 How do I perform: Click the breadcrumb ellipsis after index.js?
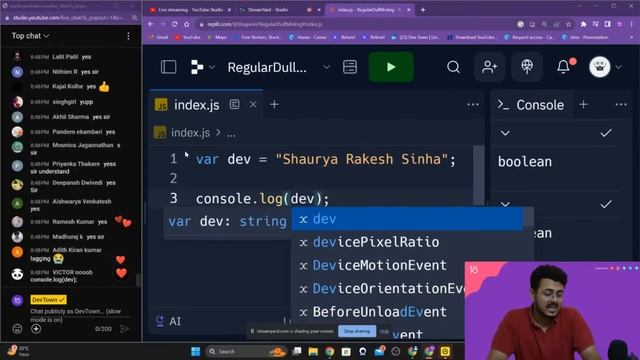click(231, 133)
